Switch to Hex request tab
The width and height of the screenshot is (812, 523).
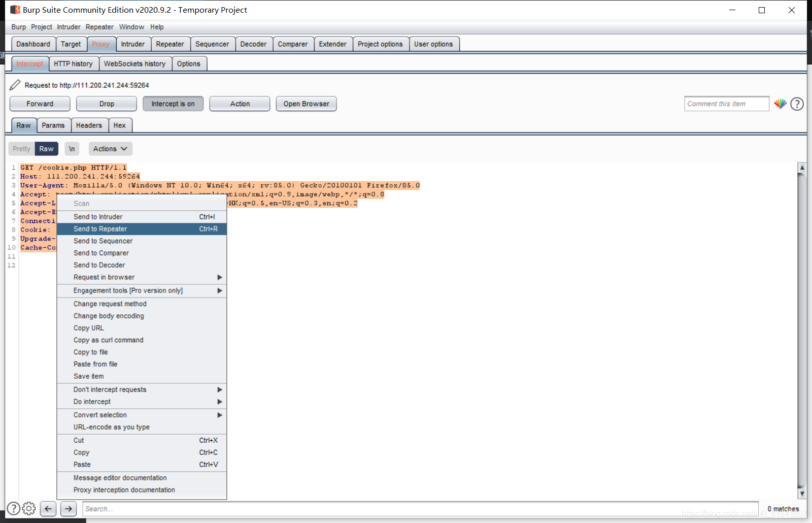click(120, 125)
